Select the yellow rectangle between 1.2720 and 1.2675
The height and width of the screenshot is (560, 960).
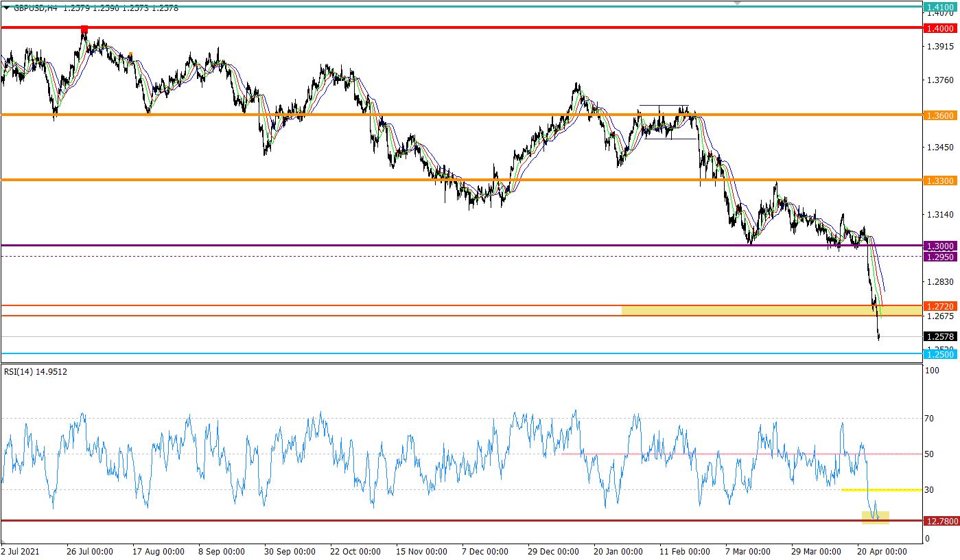(772, 311)
